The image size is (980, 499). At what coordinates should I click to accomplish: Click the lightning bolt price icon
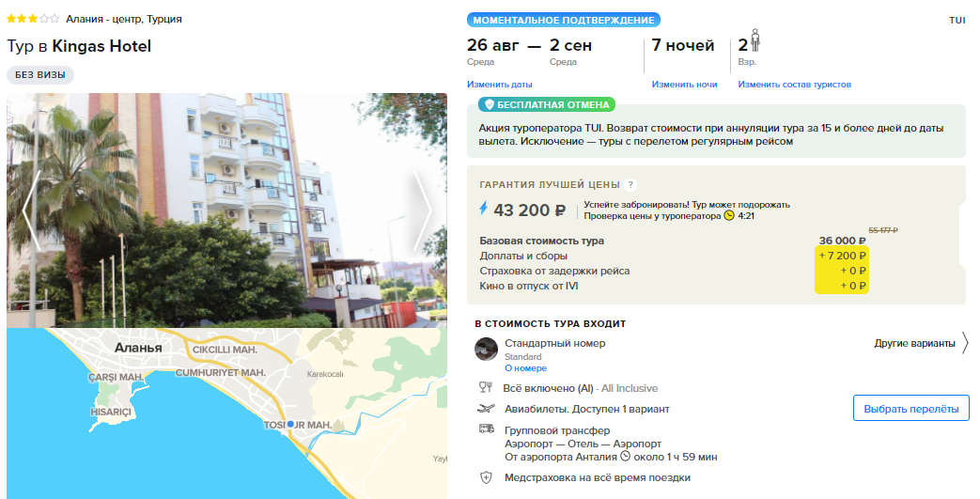483,209
